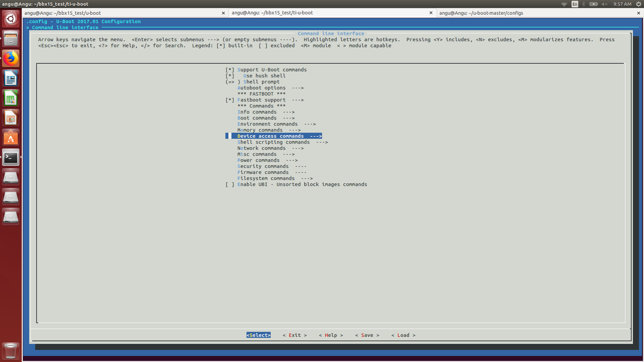This screenshot has width=644, height=362.
Task: Open empty Firmware commands submenu
Action: click(272, 172)
